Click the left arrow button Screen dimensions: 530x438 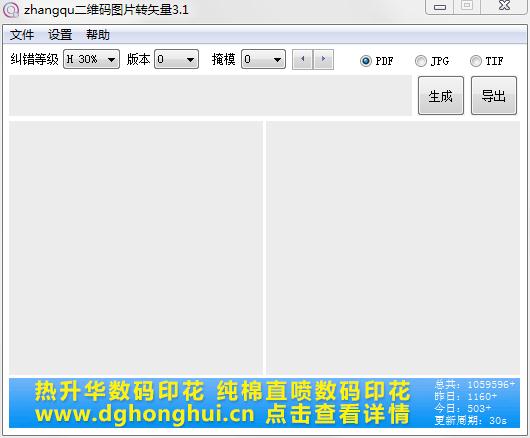point(303,59)
